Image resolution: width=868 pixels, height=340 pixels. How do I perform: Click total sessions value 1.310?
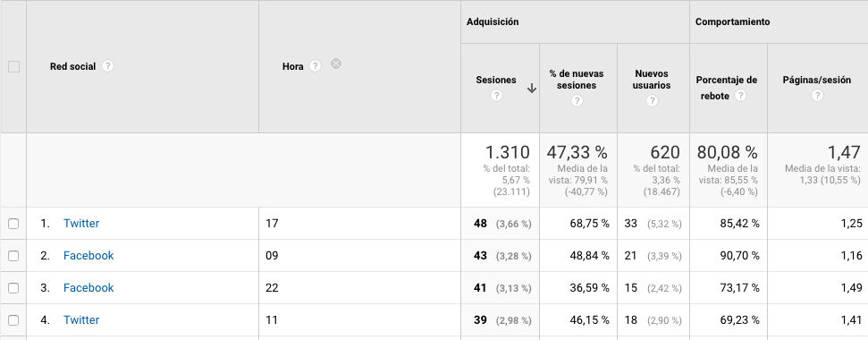pos(507,152)
